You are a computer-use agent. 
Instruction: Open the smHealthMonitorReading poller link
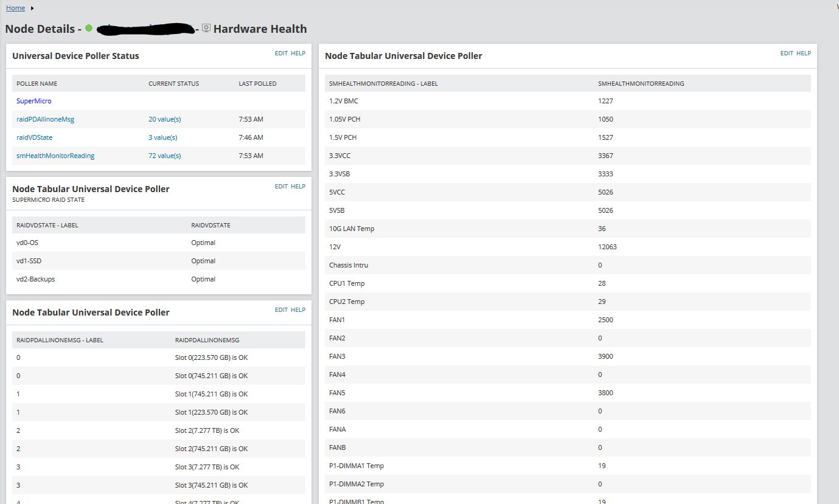pyautogui.click(x=55, y=156)
